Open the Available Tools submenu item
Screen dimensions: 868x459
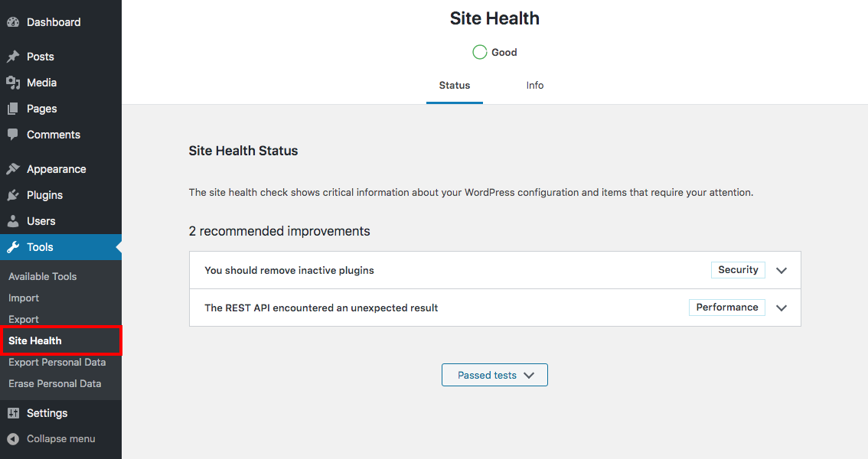[x=43, y=276]
